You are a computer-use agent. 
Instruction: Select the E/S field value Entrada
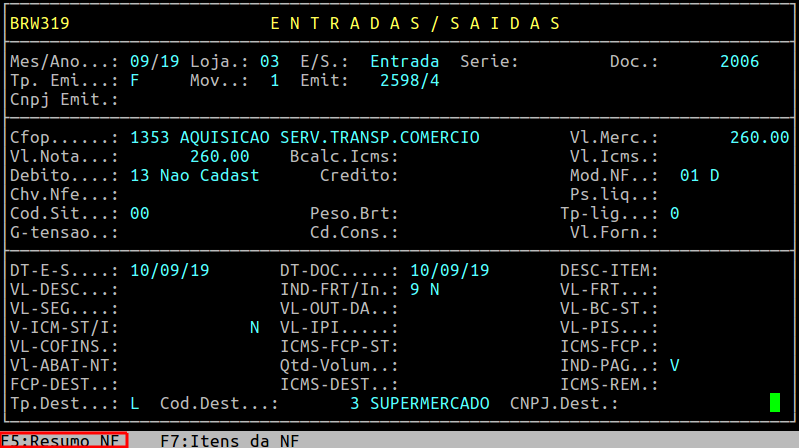(404, 61)
